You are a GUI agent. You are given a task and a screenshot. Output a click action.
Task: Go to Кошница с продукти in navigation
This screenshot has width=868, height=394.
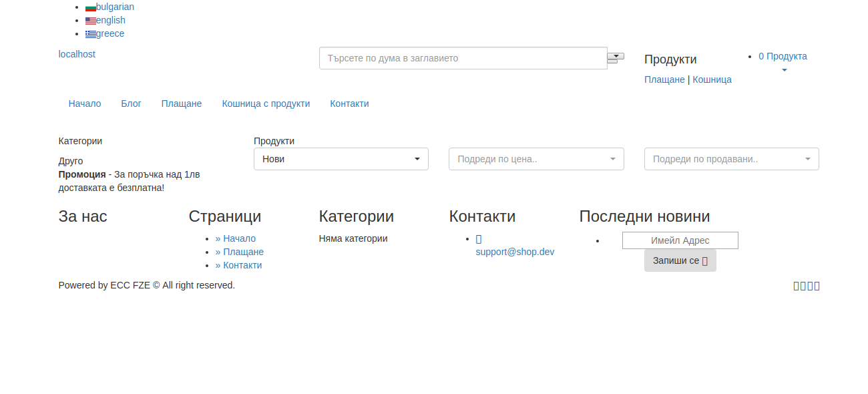pyautogui.click(x=266, y=104)
